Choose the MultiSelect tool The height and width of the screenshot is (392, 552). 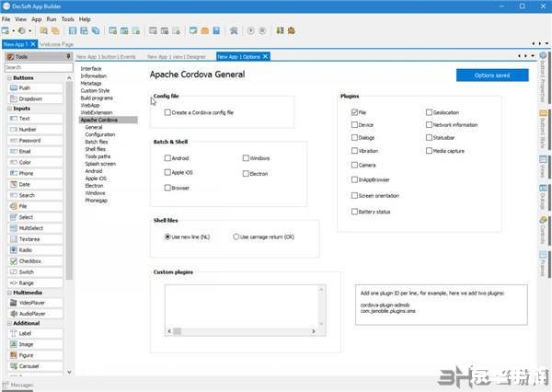[x=35, y=228]
